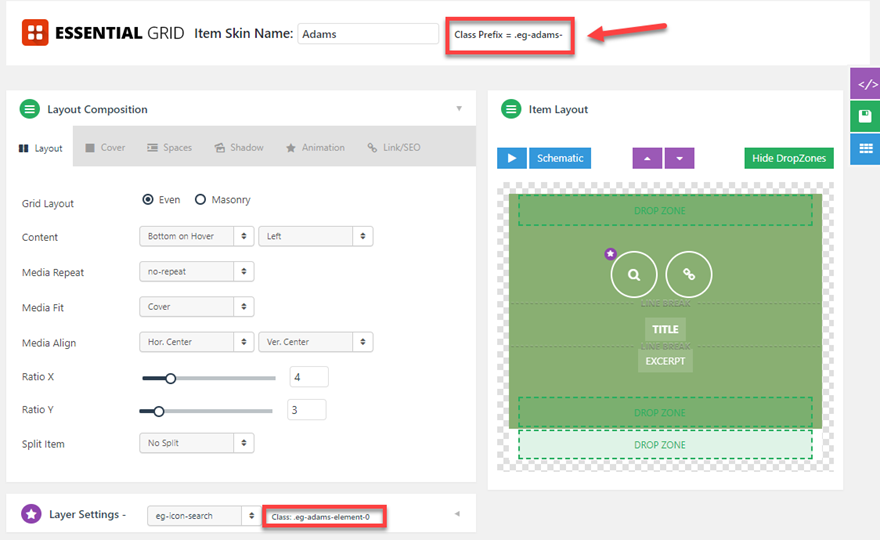Screen dimensions: 880x540
Task: Click the green save icon in sidebar
Action: 865,117
